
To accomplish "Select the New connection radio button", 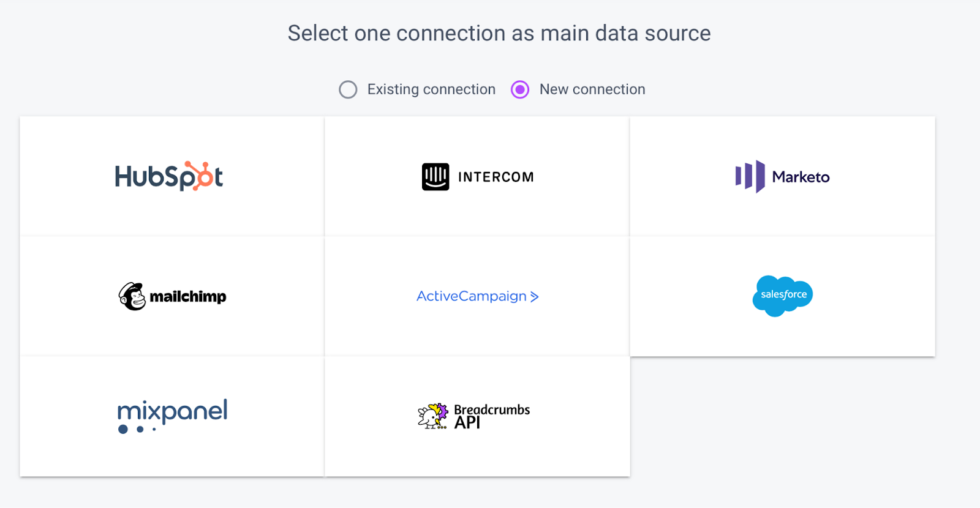I will 520,89.
